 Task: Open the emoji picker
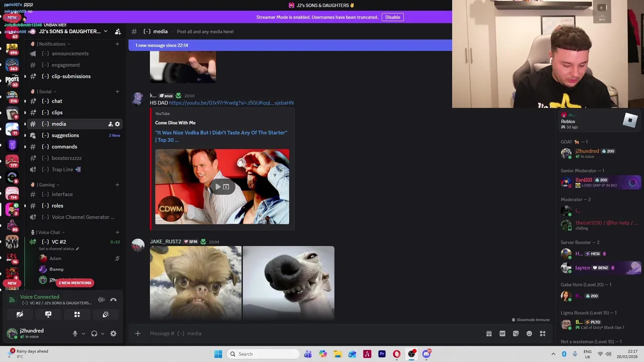coord(529,333)
